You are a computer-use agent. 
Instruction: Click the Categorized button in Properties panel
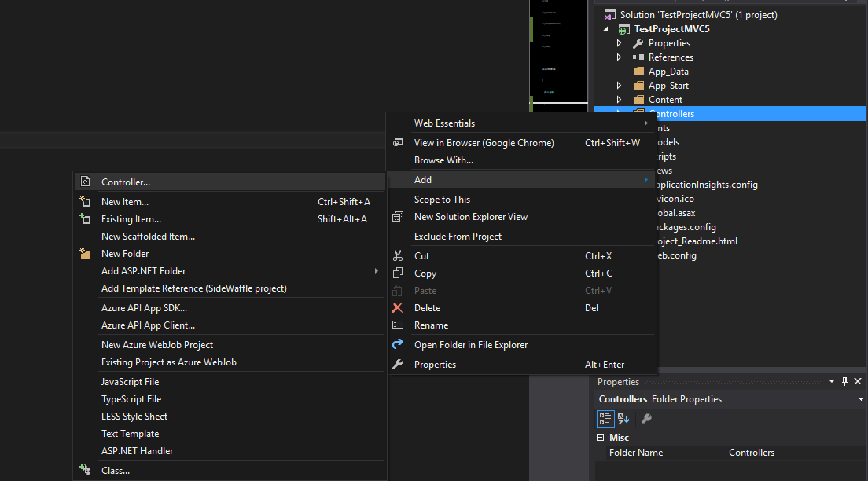click(605, 419)
